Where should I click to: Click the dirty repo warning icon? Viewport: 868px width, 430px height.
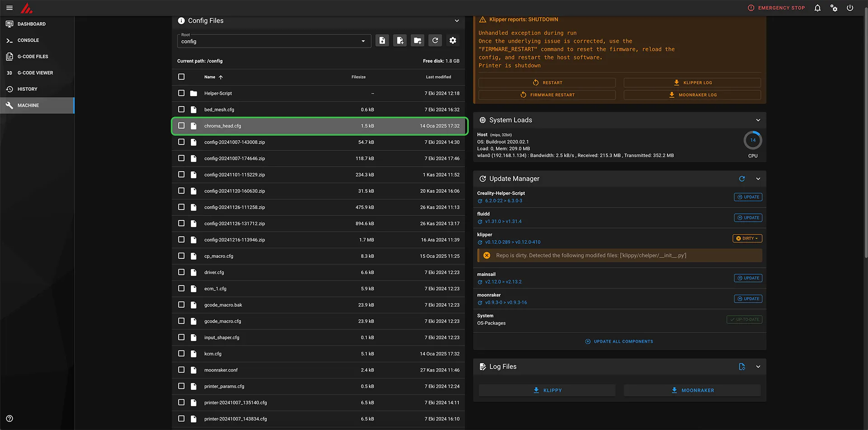point(486,255)
